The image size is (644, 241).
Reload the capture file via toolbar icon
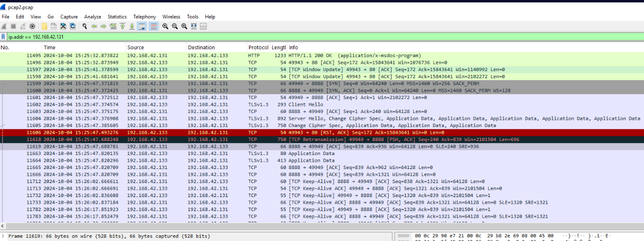click(x=72, y=26)
